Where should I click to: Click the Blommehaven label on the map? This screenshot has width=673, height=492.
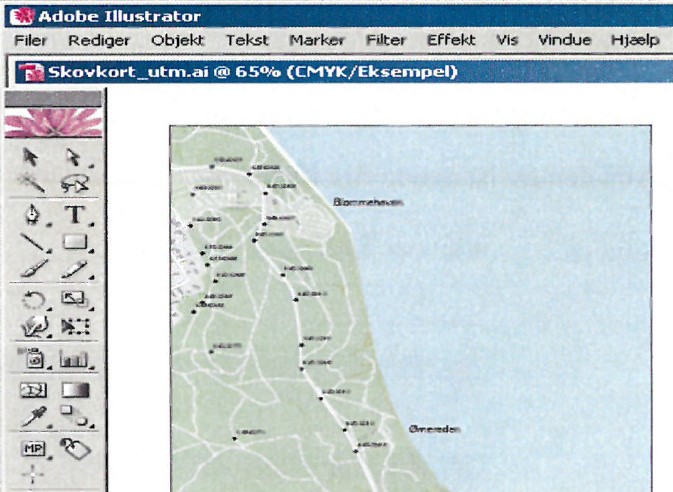(367, 202)
